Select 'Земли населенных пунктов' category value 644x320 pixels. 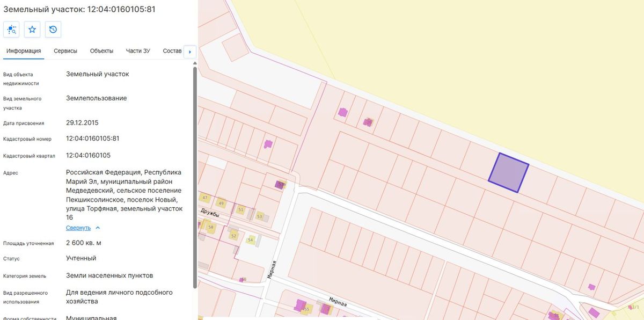click(109, 275)
